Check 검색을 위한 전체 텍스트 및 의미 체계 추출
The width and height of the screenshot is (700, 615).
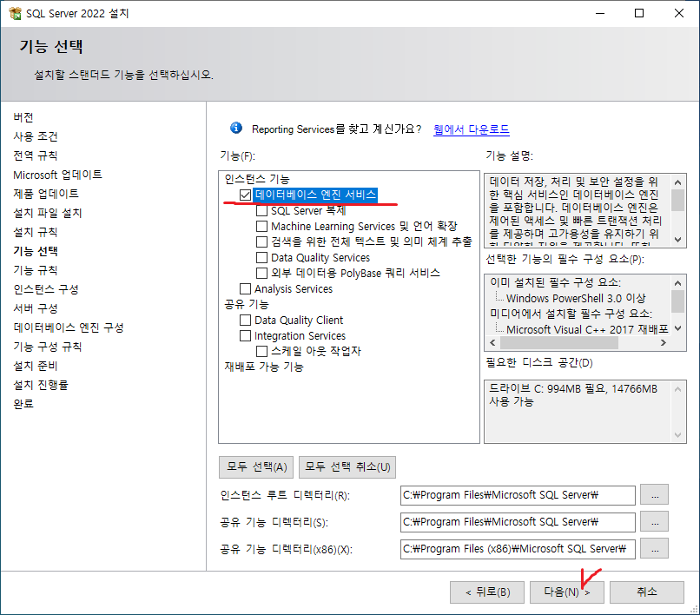click(x=261, y=241)
